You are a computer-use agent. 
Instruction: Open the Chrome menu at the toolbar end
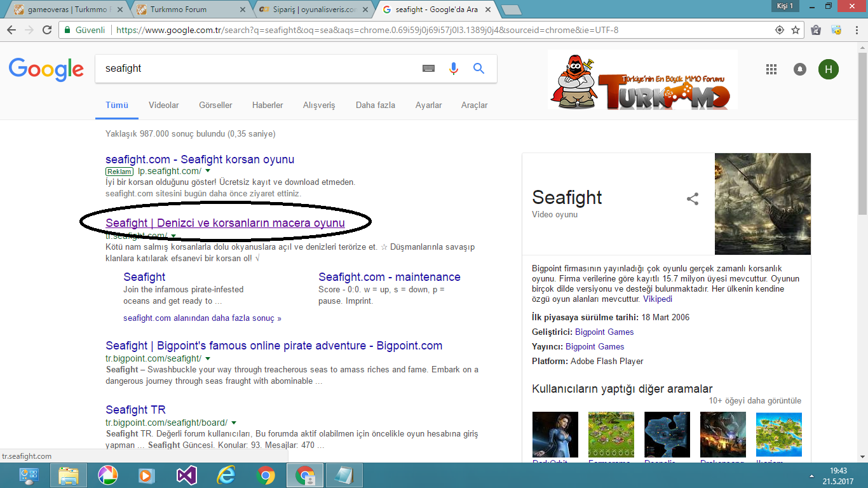[858, 30]
